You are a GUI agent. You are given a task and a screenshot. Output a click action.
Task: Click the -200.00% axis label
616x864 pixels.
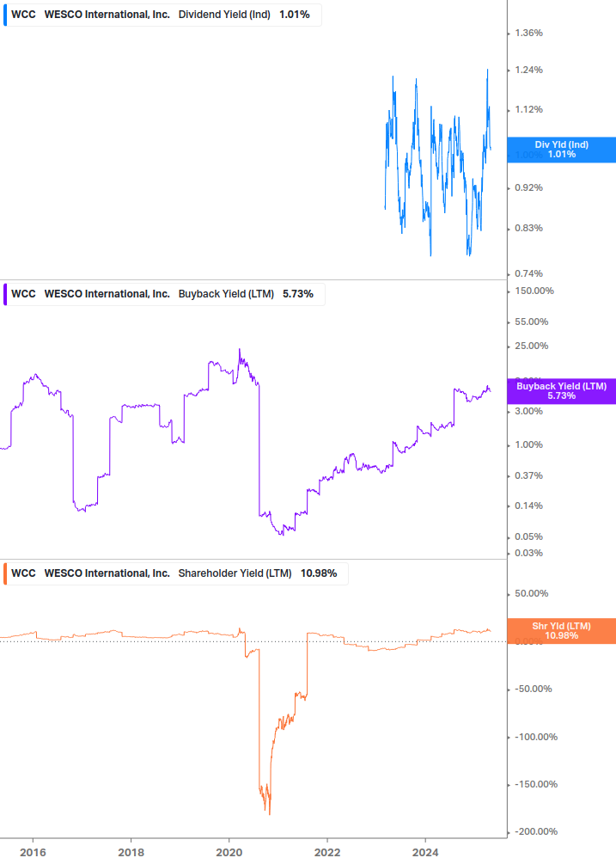click(x=535, y=832)
